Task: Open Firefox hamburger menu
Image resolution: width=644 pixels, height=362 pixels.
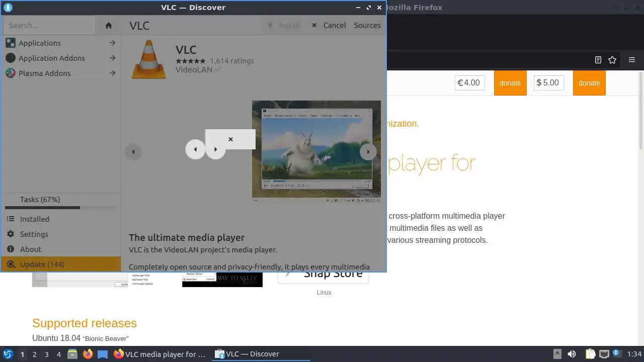Action: 632,60
